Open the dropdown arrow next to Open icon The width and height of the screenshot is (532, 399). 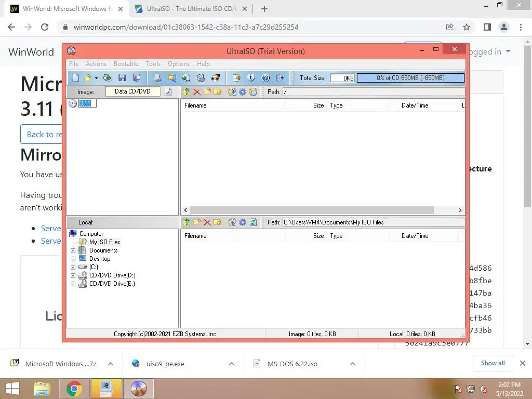pyautogui.click(x=96, y=78)
